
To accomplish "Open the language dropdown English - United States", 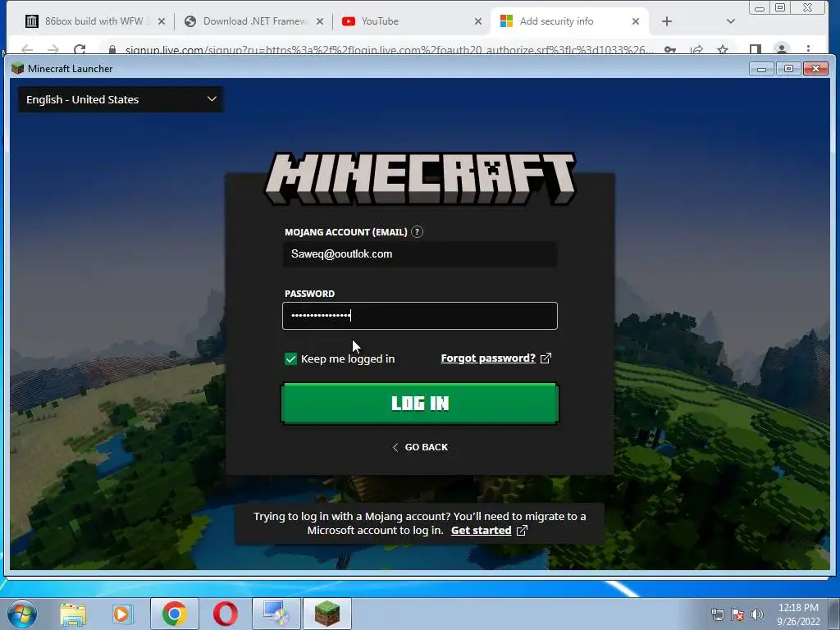I will 121,99.
